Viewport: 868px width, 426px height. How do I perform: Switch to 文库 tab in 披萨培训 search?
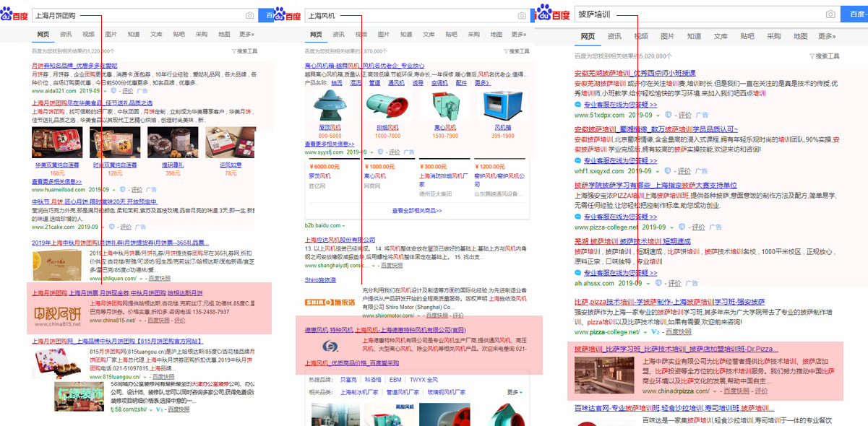(721, 36)
